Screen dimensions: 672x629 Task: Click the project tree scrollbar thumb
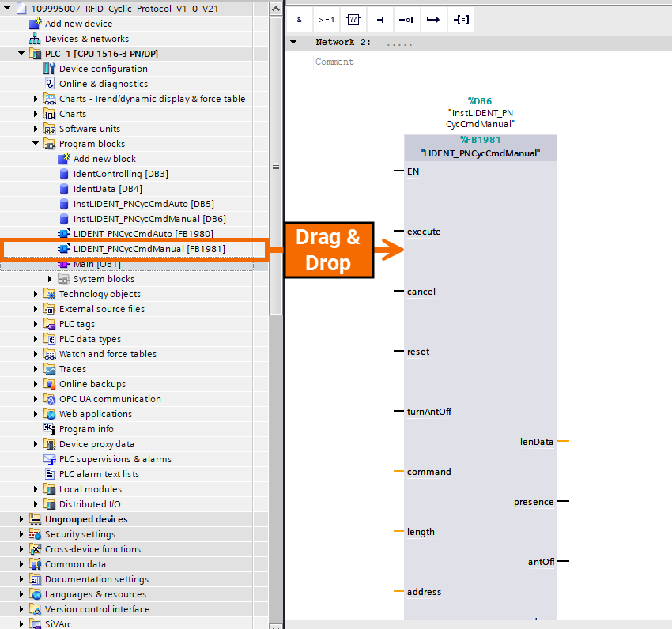pos(276,166)
